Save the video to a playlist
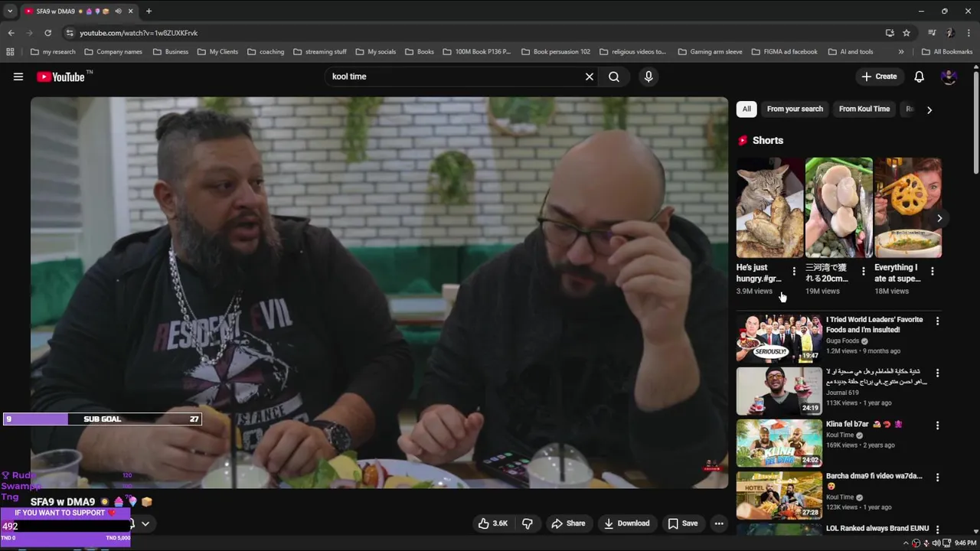 [x=682, y=523]
